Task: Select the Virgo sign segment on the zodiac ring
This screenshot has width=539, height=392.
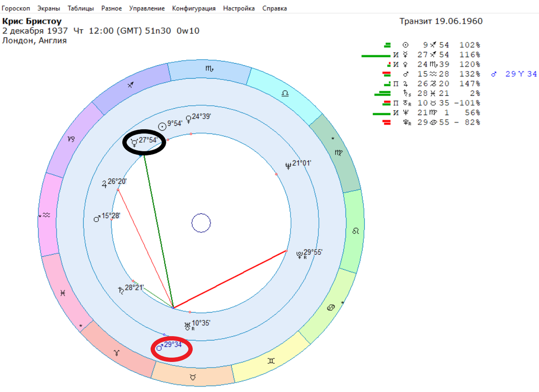Action: (338, 152)
